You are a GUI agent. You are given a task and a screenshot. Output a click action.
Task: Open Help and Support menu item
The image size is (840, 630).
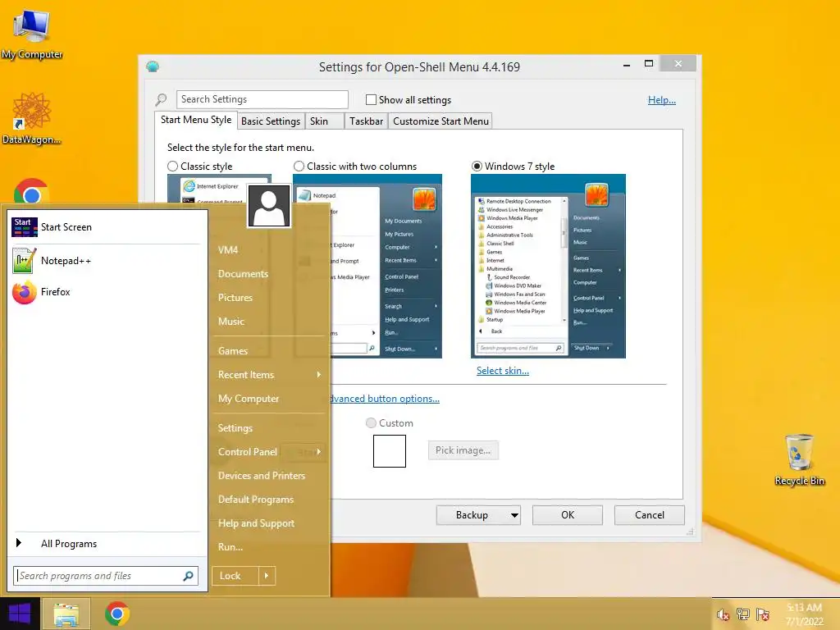(x=256, y=523)
